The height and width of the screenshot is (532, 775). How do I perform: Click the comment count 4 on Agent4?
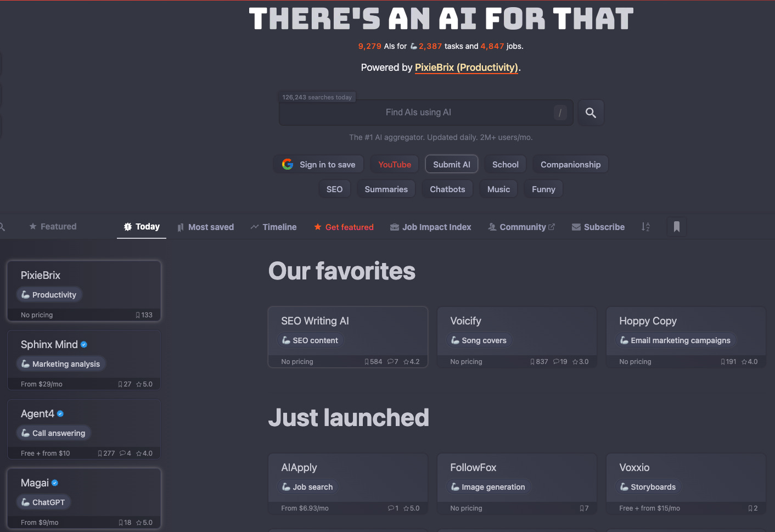pos(125,453)
